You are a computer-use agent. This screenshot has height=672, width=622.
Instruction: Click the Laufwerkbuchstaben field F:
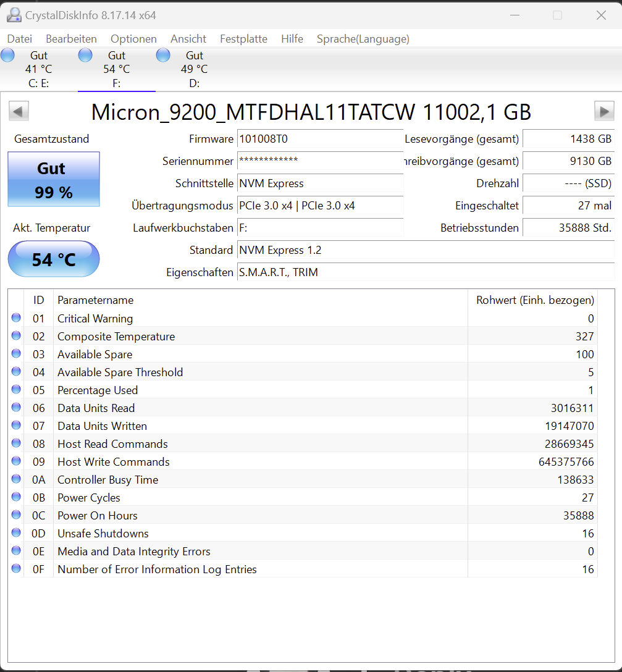pyautogui.click(x=320, y=228)
